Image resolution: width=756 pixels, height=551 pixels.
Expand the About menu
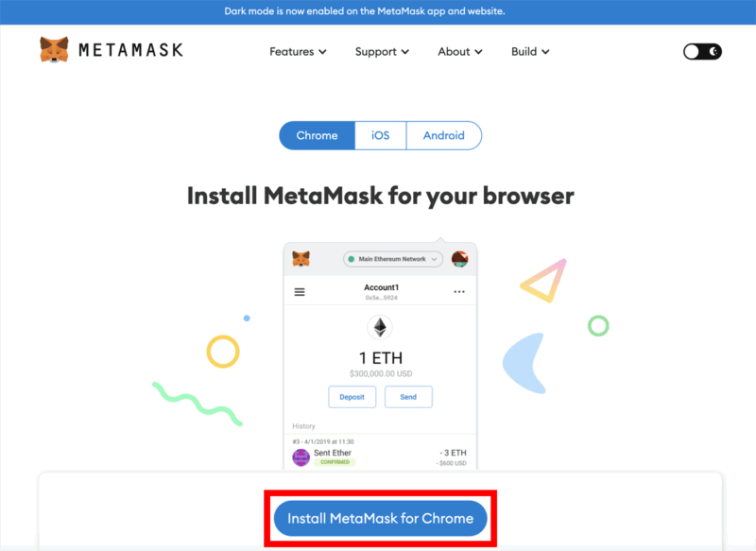click(459, 52)
